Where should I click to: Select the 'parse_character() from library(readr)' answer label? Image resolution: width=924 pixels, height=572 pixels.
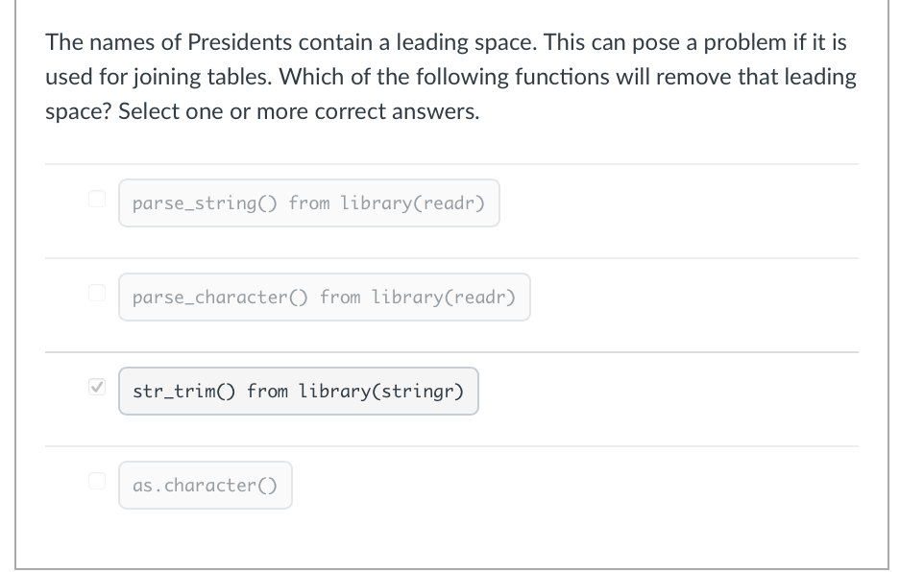(324, 298)
